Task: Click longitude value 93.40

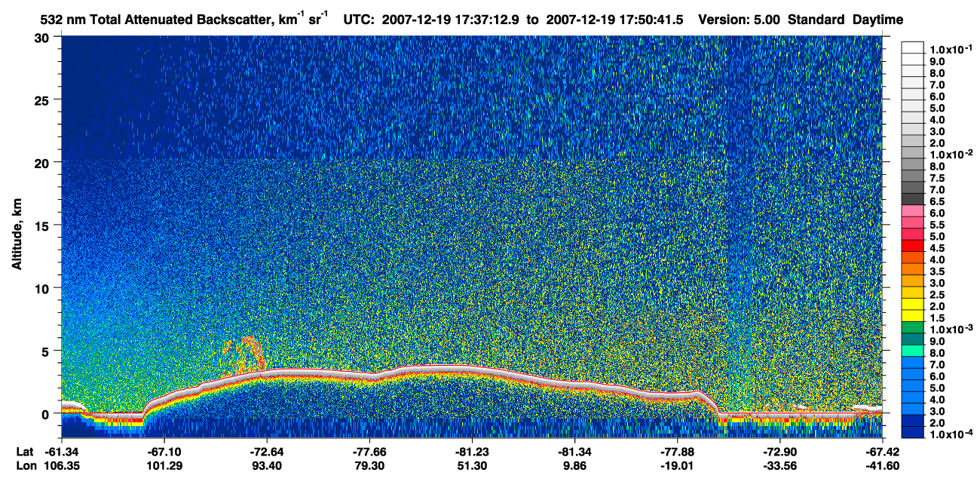Action: click(266, 465)
